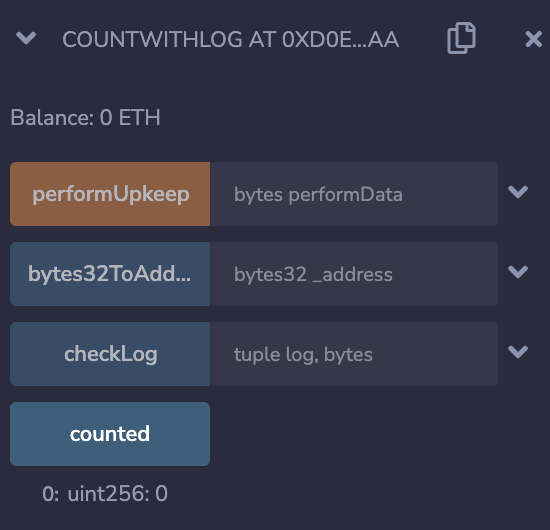Image resolution: width=550 pixels, height=530 pixels.
Task: Run the checkLog function
Action: point(110,354)
